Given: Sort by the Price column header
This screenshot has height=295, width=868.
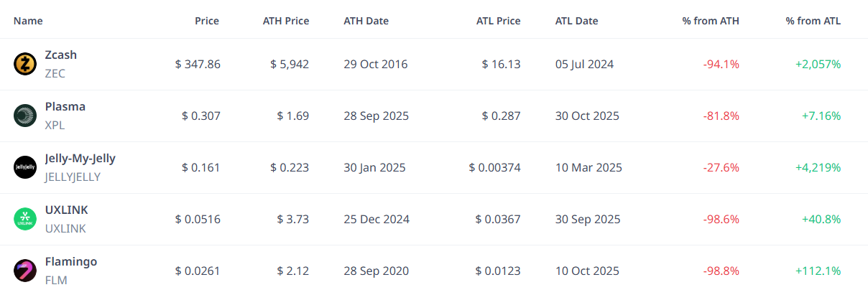Looking at the screenshot, I should tap(207, 21).
